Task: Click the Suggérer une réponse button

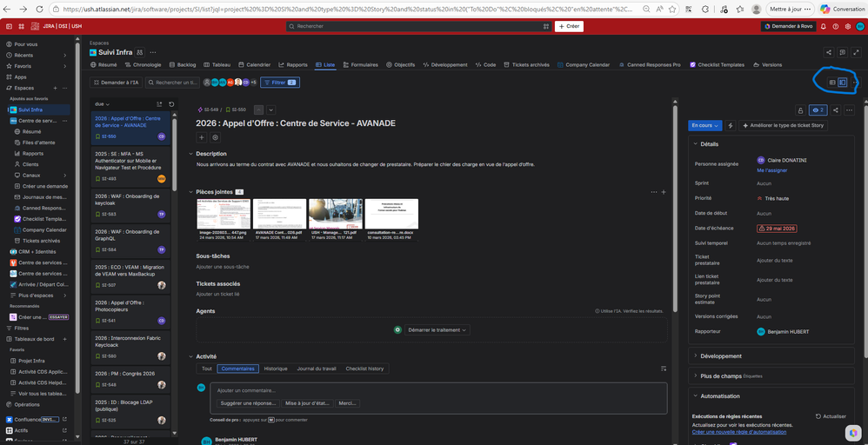Action: (248, 403)
